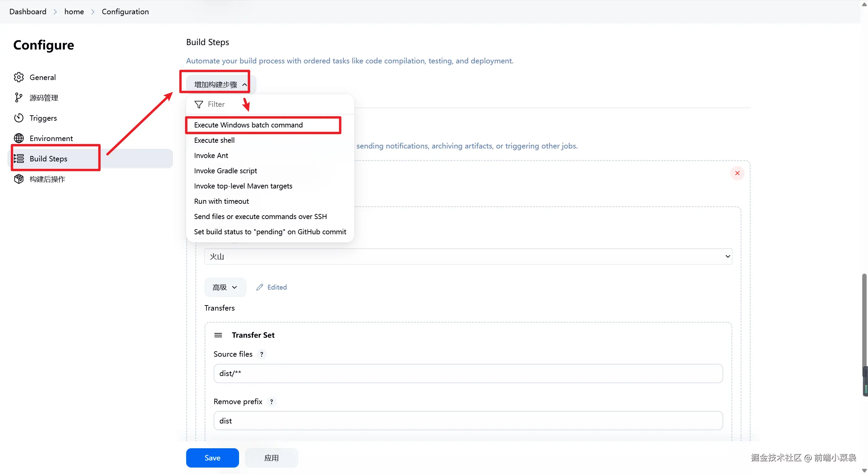Click the help icon beside Remove prefix
This screenshot has width=868, height=474.
(x=271, y=402)
